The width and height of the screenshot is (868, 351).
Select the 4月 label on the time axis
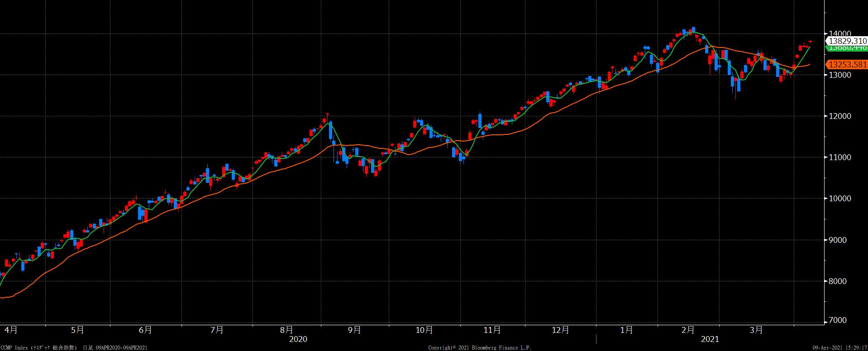(x=10, y=330)
